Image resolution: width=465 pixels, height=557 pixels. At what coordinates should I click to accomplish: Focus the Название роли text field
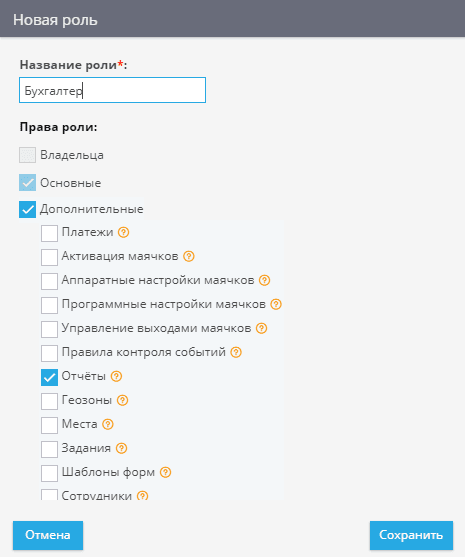tap(112, 90)
